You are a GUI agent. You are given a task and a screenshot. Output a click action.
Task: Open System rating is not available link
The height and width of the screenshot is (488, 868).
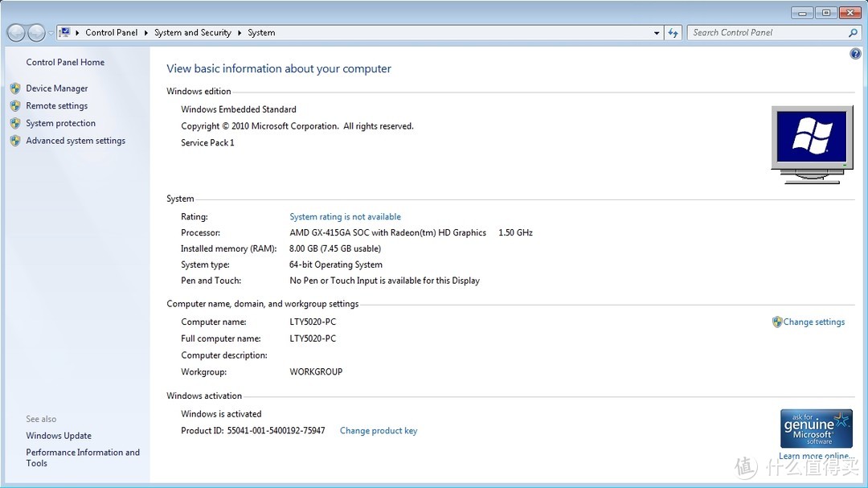345,217
